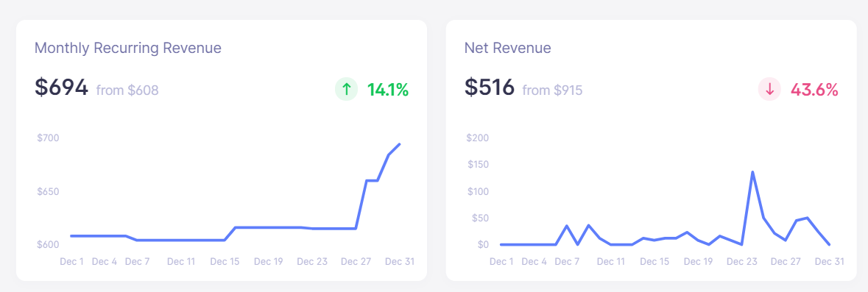
Task: Open the Monthly Recurring Revenue card title
Action: click(128, 48)
